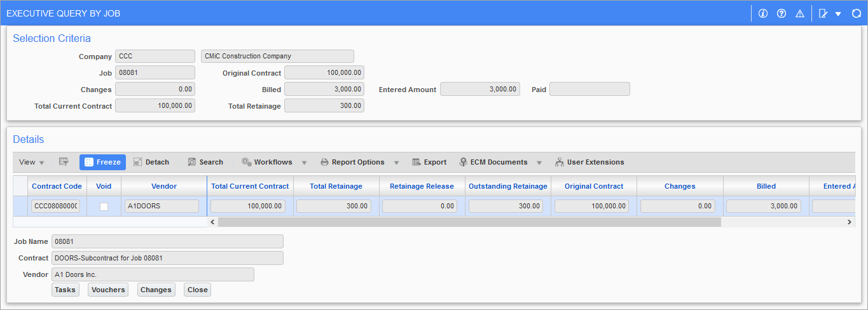Click the table's left scroll arrow
The image size is (868, 310).
(x=213, y=222)
